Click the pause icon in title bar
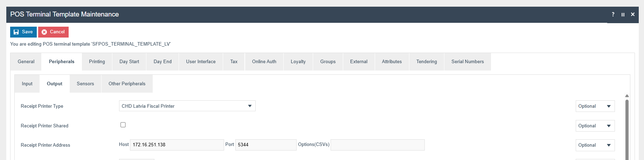The width and height of the screenshot is (644, 160). point(623,14)
